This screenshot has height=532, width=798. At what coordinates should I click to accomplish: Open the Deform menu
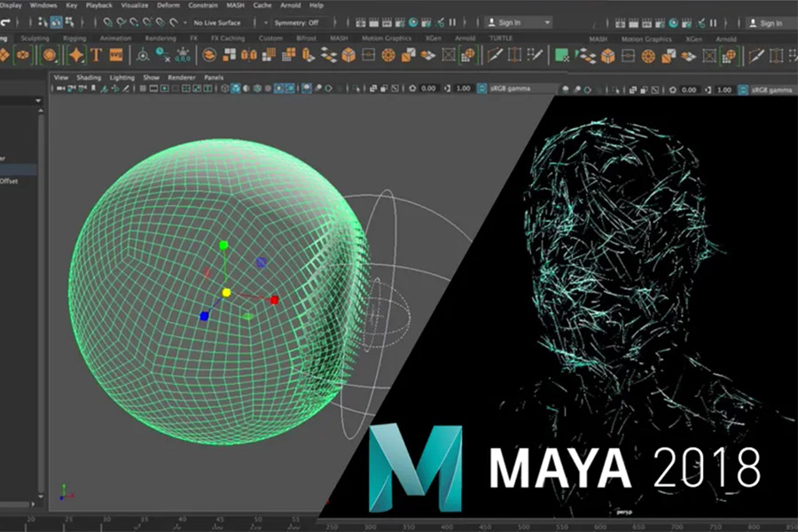168,5
